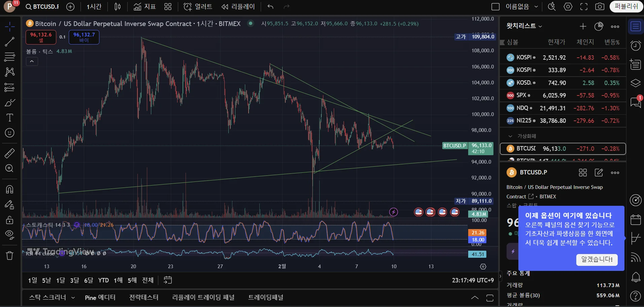
Task: Create an alert with 얼러트
Action: point(198,7)
